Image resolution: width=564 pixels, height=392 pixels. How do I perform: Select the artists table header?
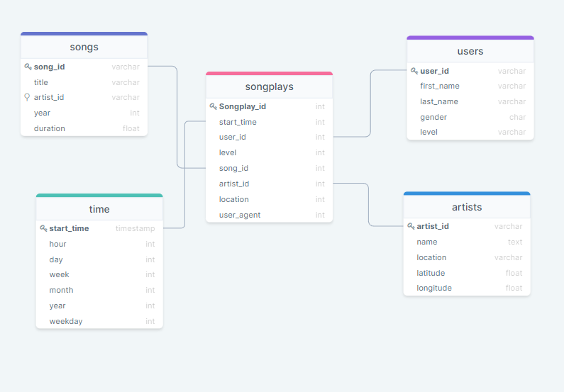click(466, 207)
